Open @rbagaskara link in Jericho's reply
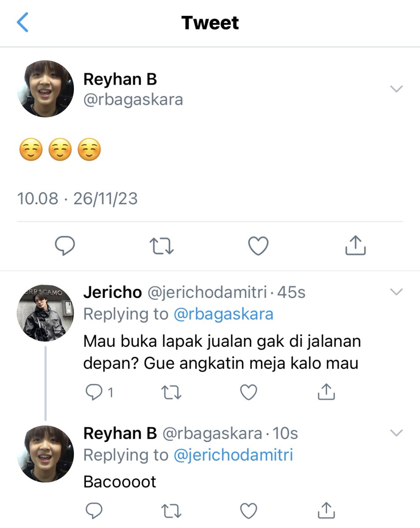The width and height of the screenshot is (420, 528). 224,314
